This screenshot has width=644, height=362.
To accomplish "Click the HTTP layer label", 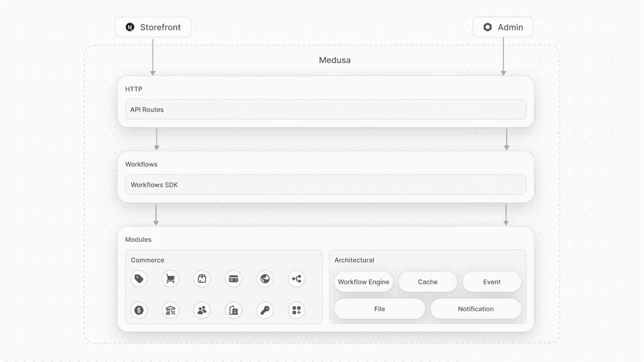I will 134,89.
